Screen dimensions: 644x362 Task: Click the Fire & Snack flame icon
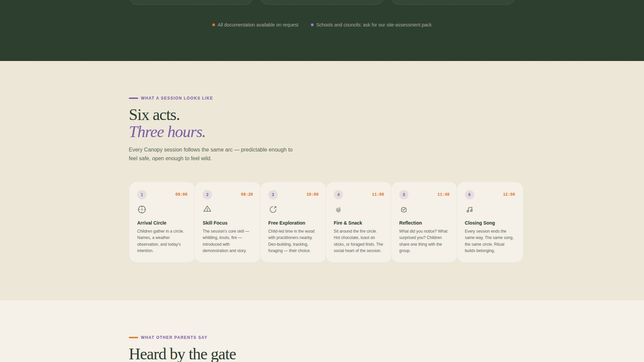tap(338, 210)
